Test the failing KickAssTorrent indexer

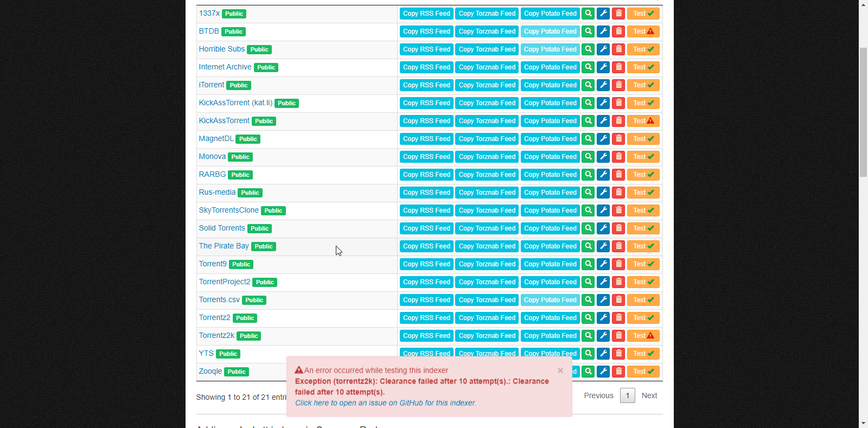(x=643, y=121)
